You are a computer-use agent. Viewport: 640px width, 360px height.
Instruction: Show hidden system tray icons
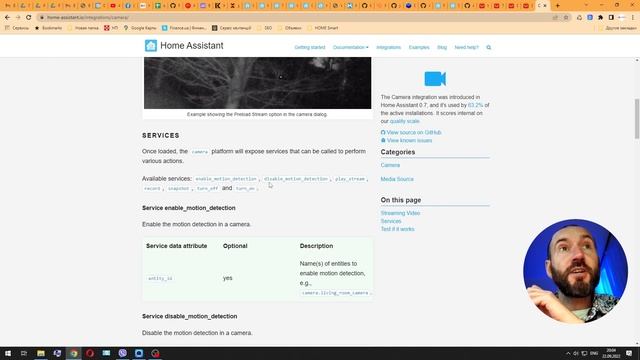point(568,353)
